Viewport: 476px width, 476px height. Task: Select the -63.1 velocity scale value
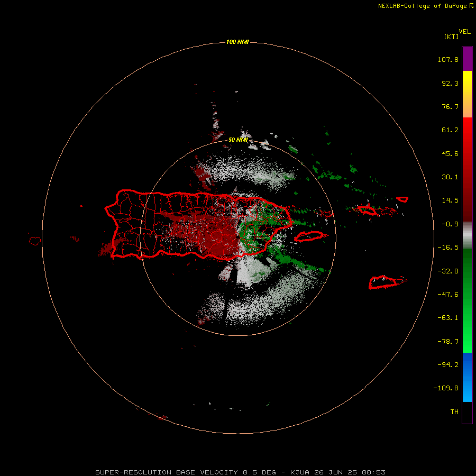(x=448, y=318)
